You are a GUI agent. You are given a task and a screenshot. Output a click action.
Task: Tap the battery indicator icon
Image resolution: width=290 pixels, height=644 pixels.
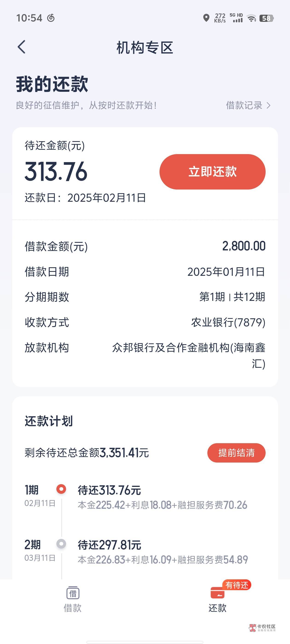pyautogui.click(x=266, y=18)
